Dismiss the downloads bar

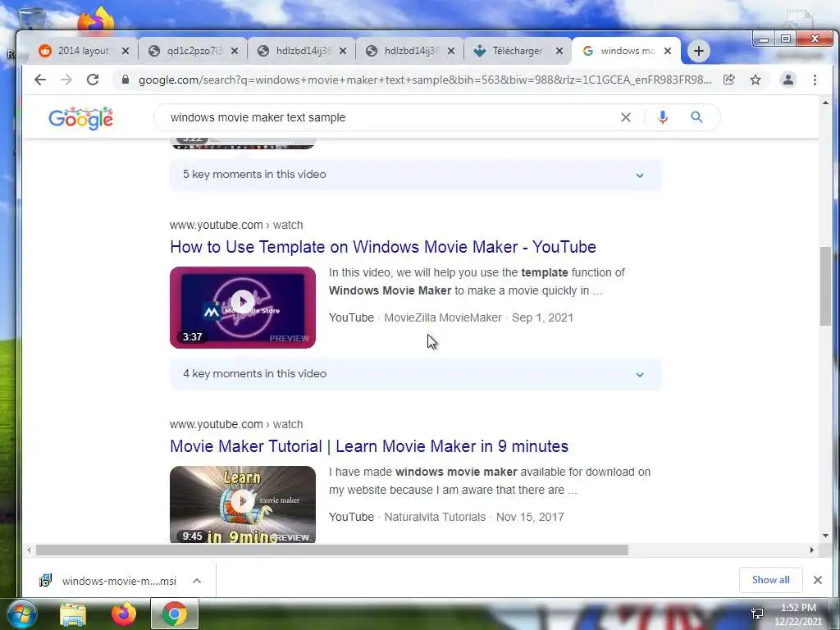pos(818,580)
